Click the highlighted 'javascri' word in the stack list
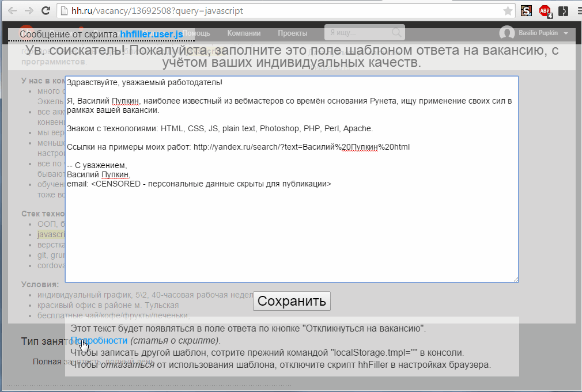582x392 pixels. (x=51, y=234)
